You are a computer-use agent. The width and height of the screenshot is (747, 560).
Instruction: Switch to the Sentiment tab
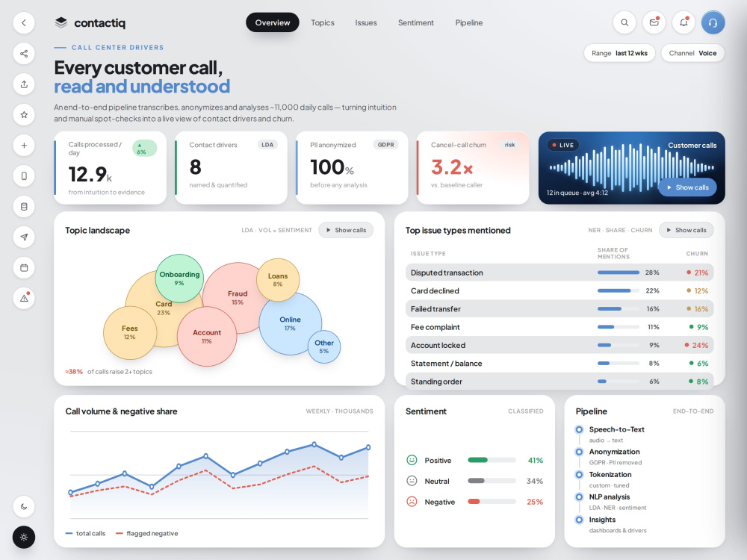416,22
